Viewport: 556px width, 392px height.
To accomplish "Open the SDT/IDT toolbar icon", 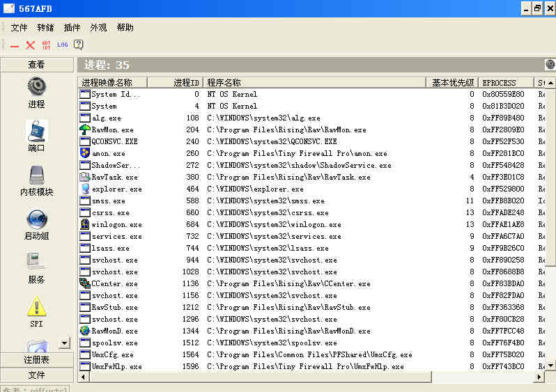I will (x=47, y=45).
